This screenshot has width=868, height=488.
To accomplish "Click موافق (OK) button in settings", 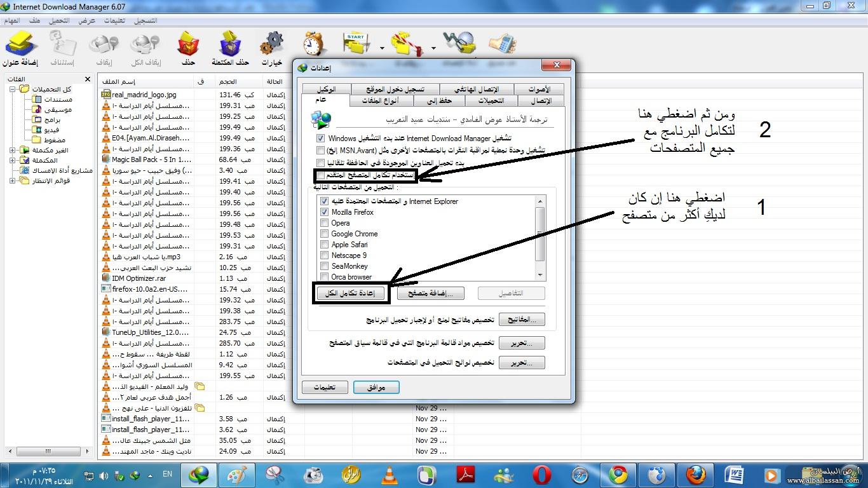I will (x=376, y=387).
